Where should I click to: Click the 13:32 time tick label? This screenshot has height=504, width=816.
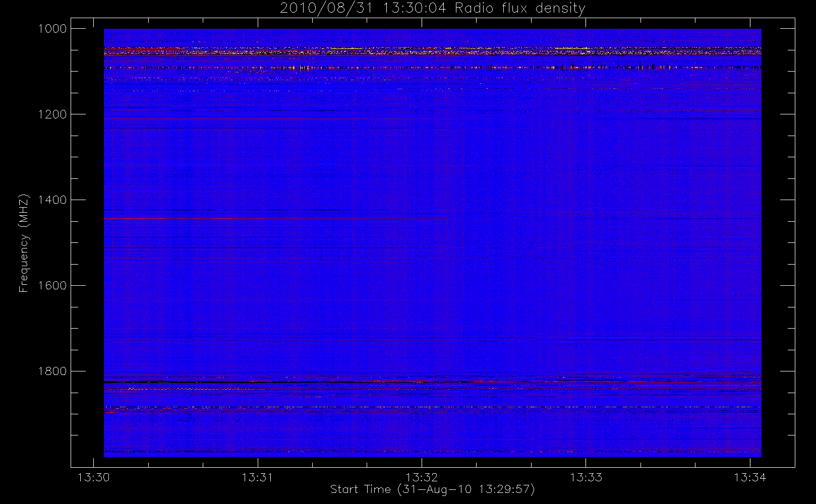tap(422, 477)
